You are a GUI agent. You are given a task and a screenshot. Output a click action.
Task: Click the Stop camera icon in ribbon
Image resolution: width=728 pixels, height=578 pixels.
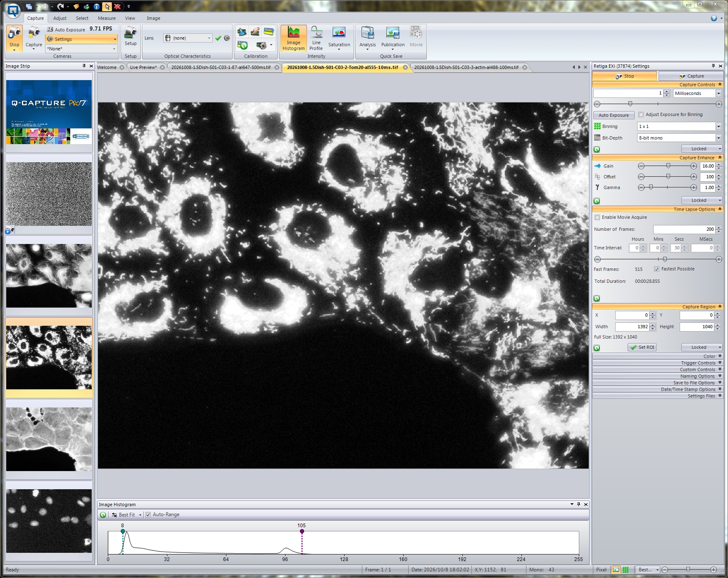point(14,38)
